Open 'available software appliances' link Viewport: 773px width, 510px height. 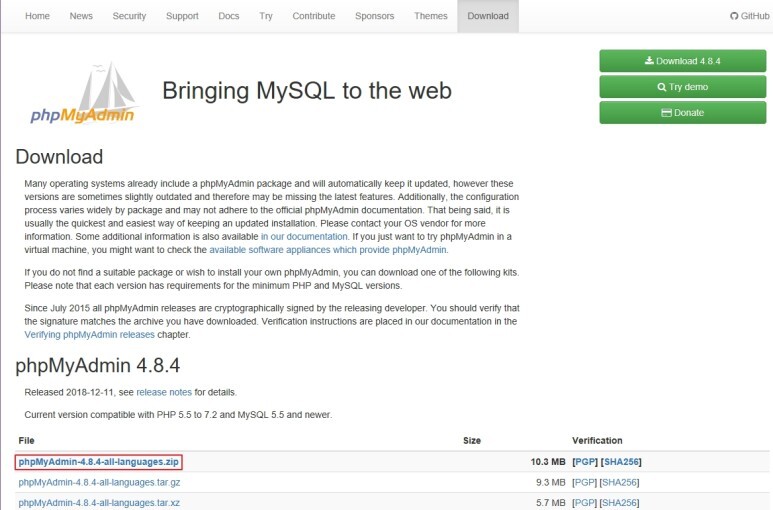click(328, 250)
